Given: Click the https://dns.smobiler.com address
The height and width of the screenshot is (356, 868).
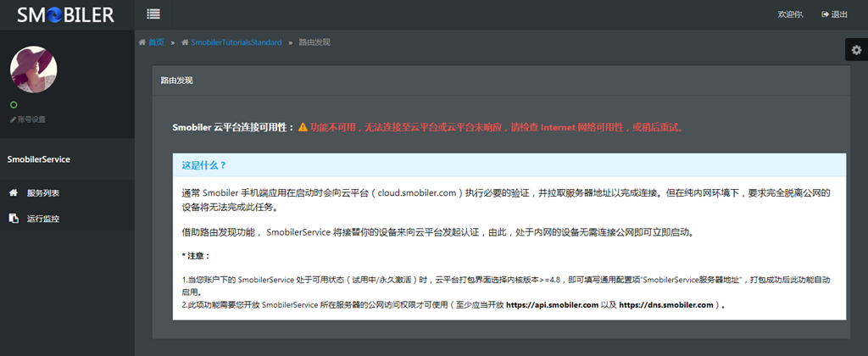Looking at the screenshot, I should click(666, 304).
